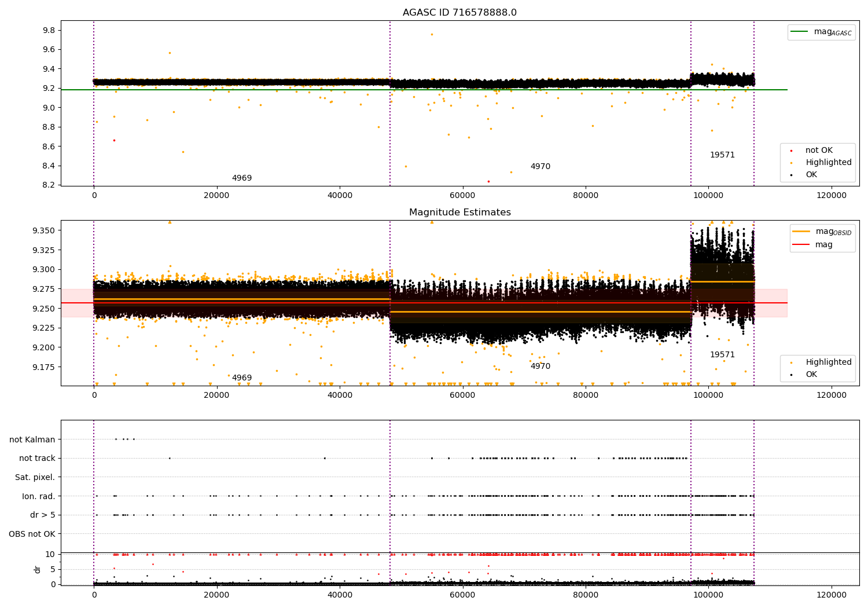This screenshot has width=868, height=608.
Task: Click the title 'AGASC ID 716578888.0'
Action: click(459, 13)
